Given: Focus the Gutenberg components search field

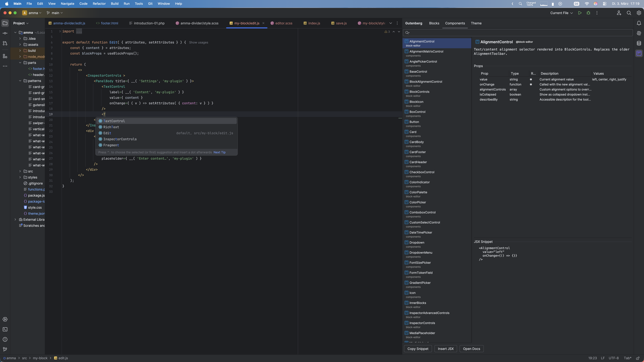Looking at the screenshot, I should point(518,33).
